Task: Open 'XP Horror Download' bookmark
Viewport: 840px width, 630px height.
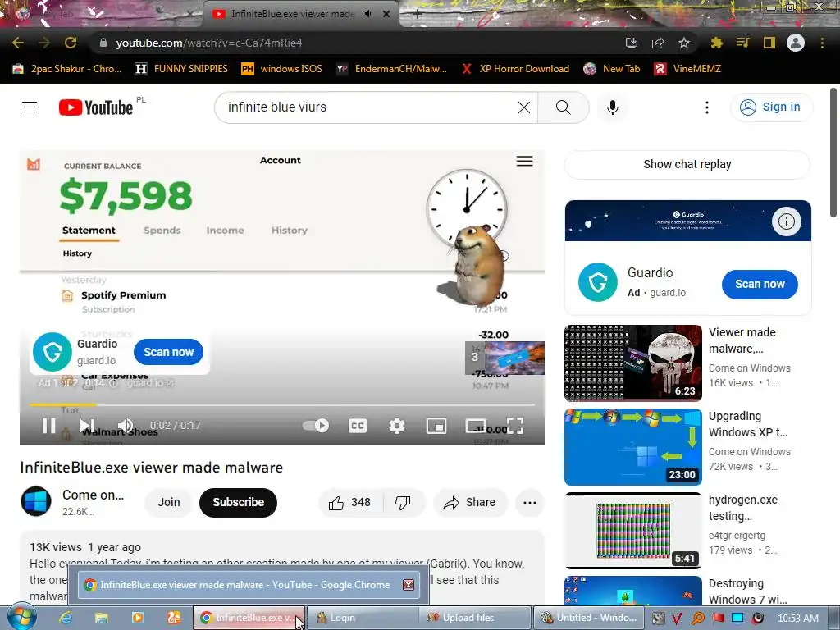Action: click(x=515, y=69)
